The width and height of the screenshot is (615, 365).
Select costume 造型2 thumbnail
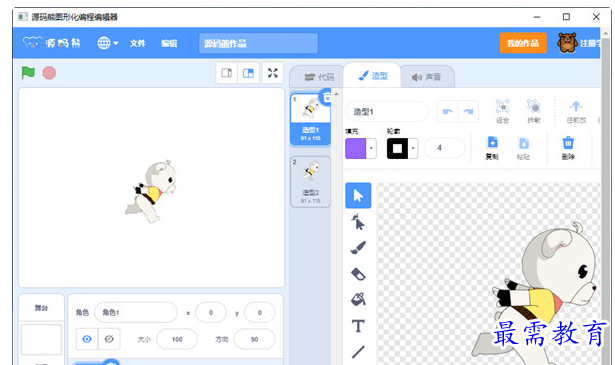[310, 182]
